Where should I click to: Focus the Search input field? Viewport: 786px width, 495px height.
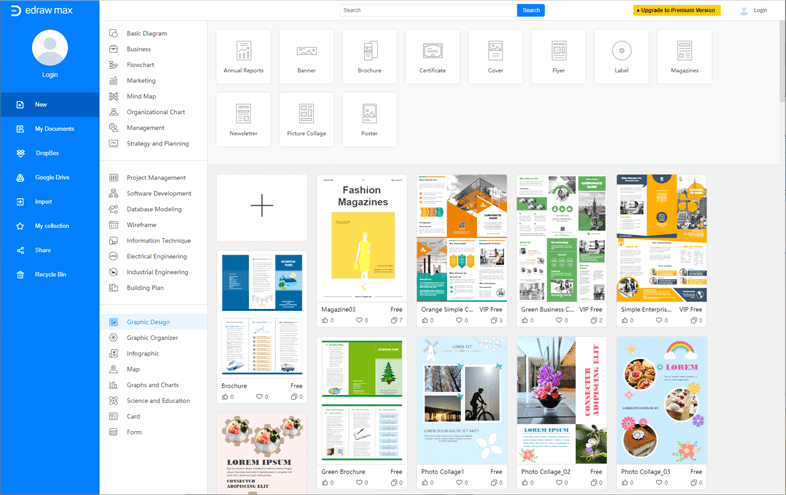429,11
